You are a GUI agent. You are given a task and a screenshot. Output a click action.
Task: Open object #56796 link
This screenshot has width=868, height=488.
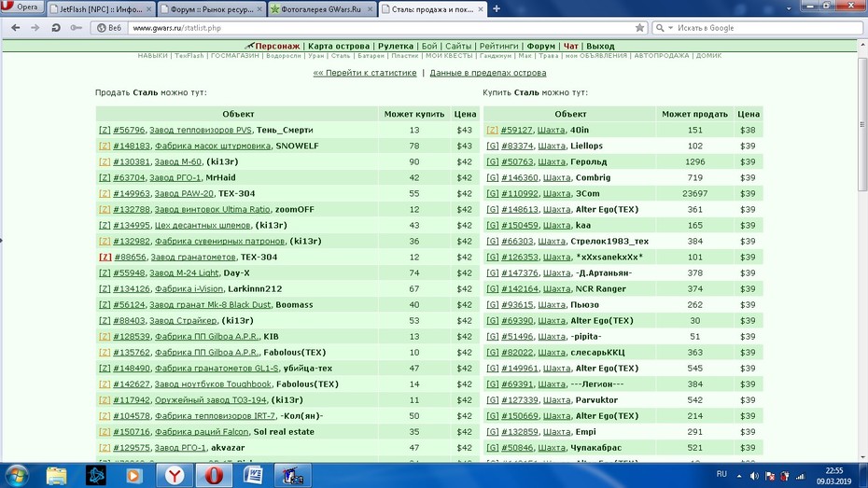(129, 130)
